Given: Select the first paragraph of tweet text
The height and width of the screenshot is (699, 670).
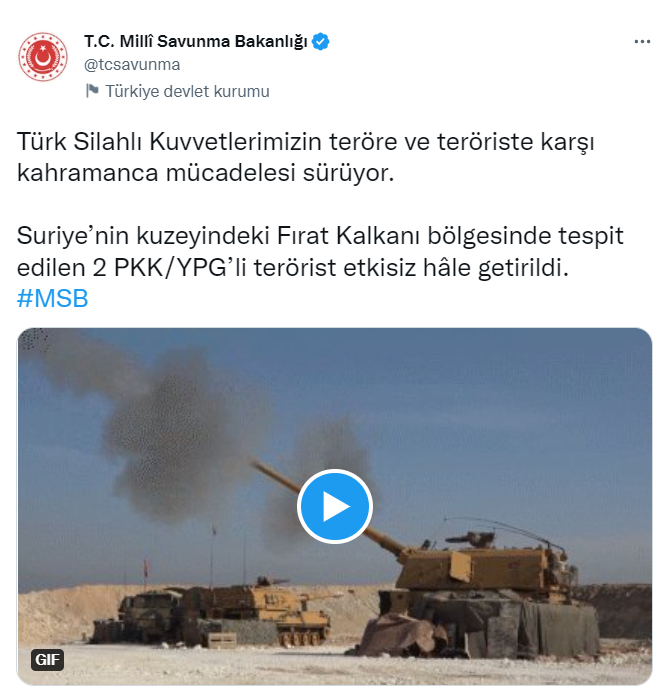Looking at the screenshot, I should click(x=306, y=157).
